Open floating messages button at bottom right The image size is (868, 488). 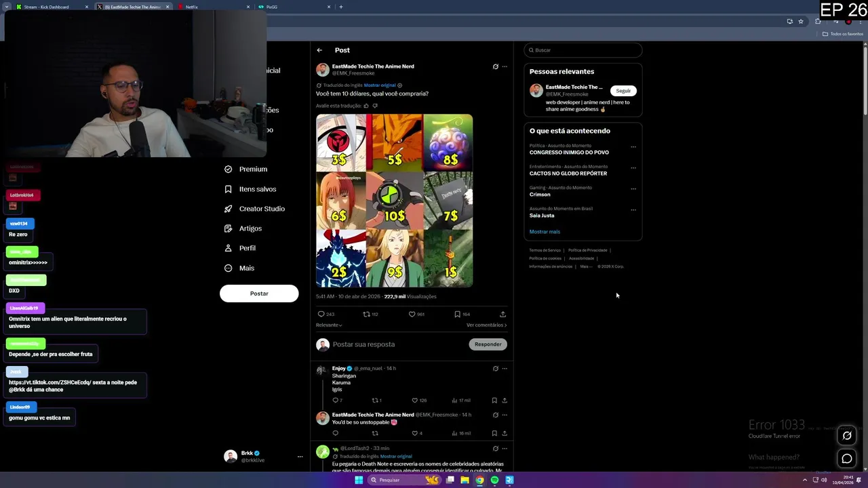847,459
